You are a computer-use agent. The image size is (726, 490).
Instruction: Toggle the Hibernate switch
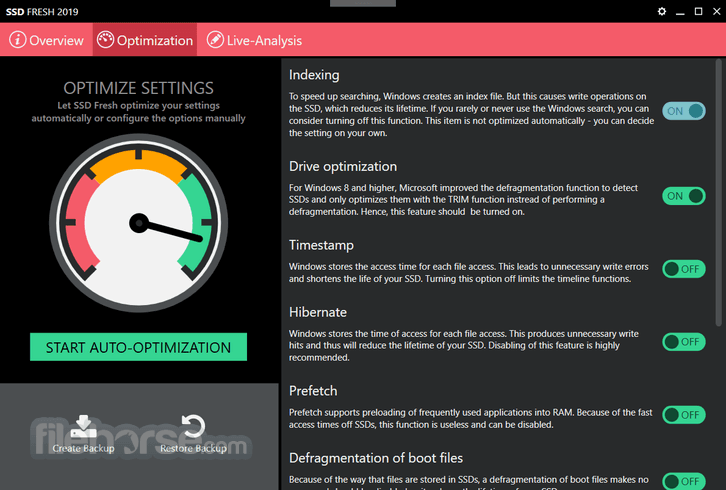[x=683, y=342]
